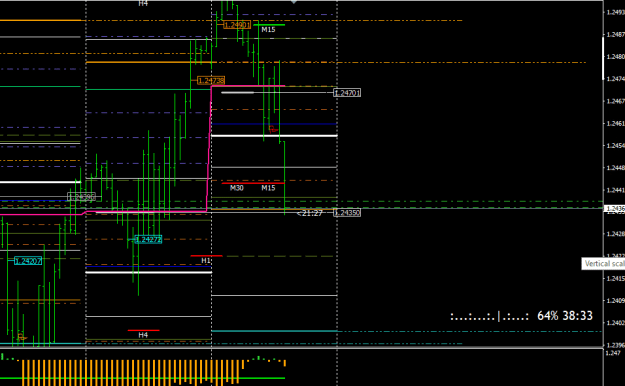Viewport: 625px width, 386px height.
Task: Click the gray chart shift triangle marker
Action: pos(294,2)
